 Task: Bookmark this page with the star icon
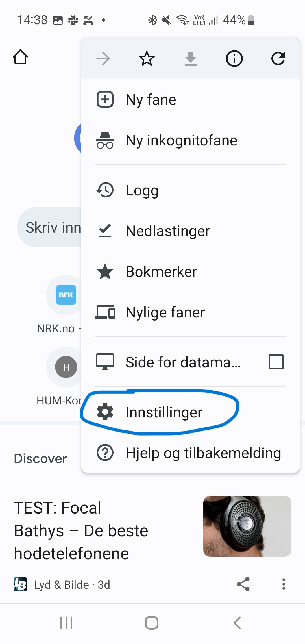pyautogui.click(x=147, y=59)
